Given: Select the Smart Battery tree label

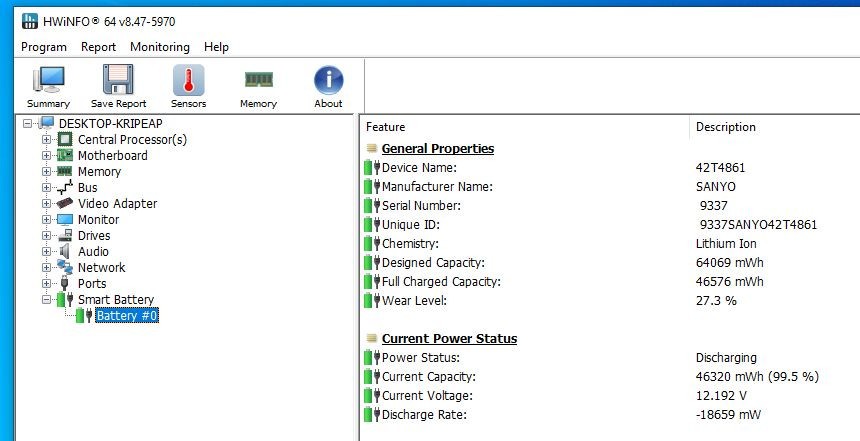Looking at the screenshot, I should click(116, 299).
